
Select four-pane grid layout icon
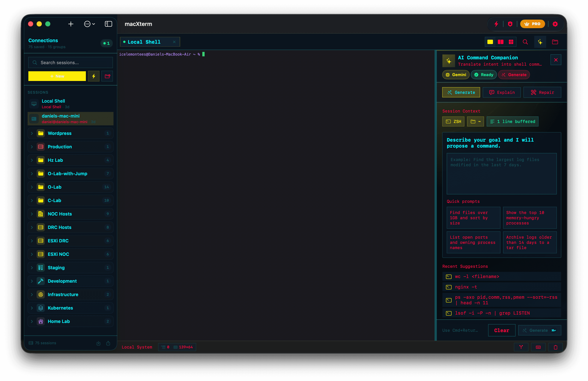coord(511,42)
